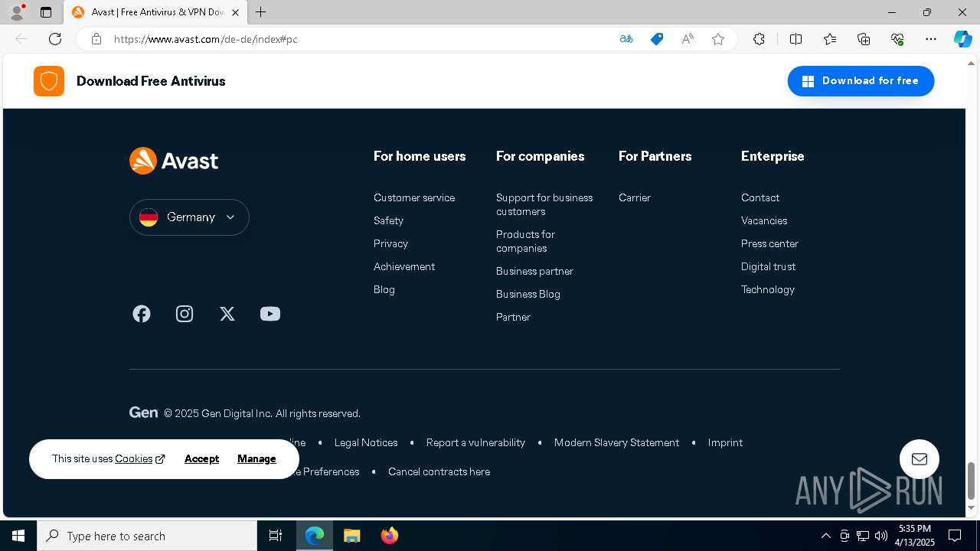Open Cancel contracts here link
This screenshot has width=980, height=551.
click(x=439, y=471)
